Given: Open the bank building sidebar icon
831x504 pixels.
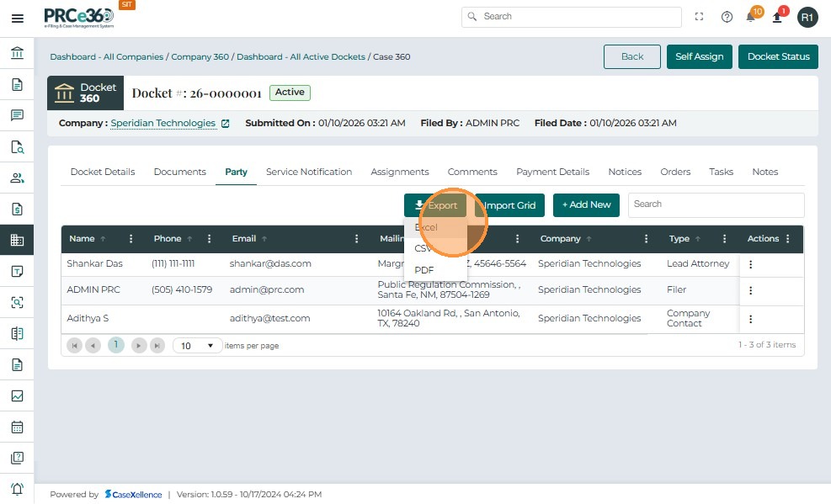Looking at the screenshot, I should coord(17,53).
